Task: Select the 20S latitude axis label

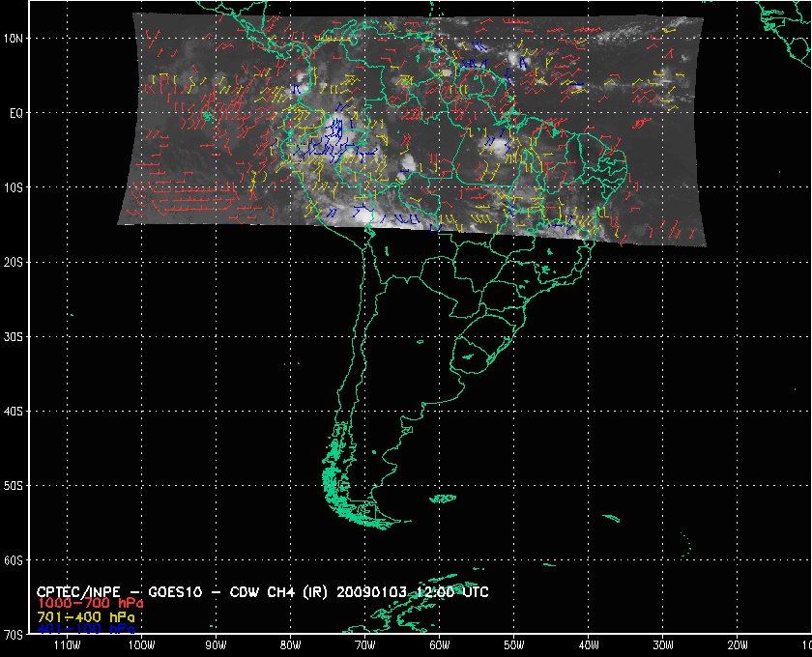Action: point(14,262)
